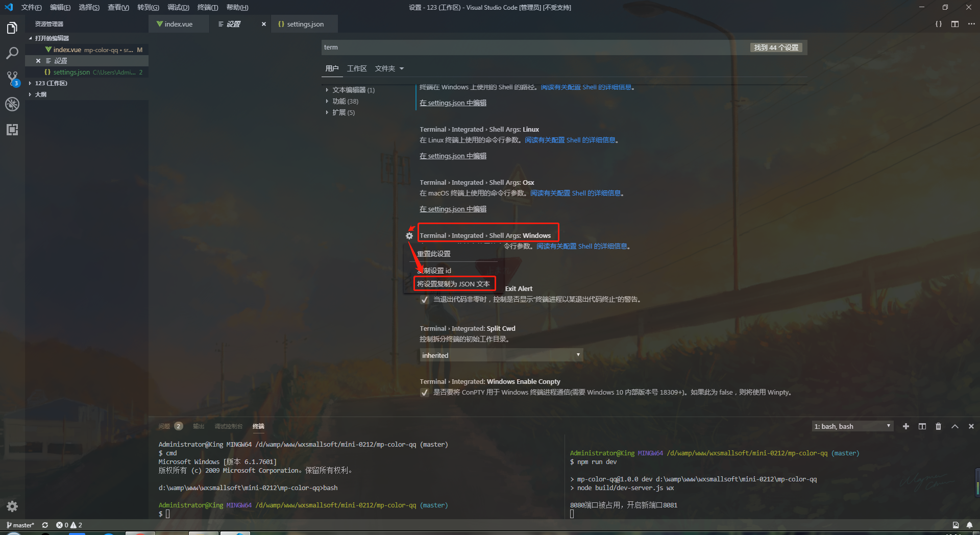Open the Search view in the activity bar

click(x=12, y=53)
